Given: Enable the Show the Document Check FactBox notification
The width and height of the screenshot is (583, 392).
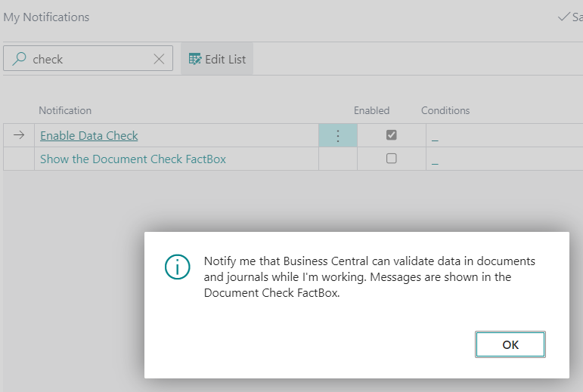Looking at the screenshot, I should click(391, 159).
